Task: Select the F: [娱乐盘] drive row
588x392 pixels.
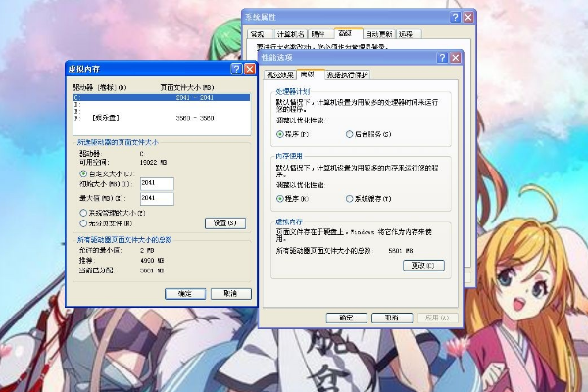Action: pyautogui.click(x=162, y=118)
